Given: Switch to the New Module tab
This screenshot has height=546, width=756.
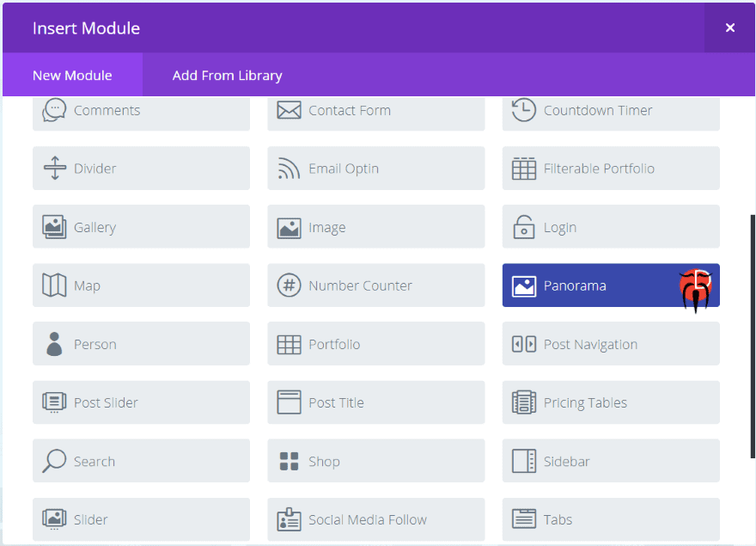Looking at the screenshot, I should pyautogui.click(x=72, y=76).
